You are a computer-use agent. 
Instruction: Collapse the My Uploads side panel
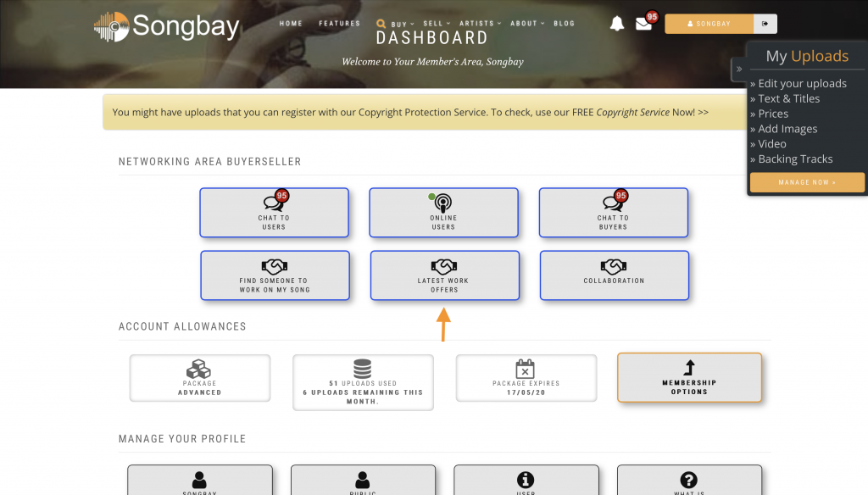pos(739,70)
